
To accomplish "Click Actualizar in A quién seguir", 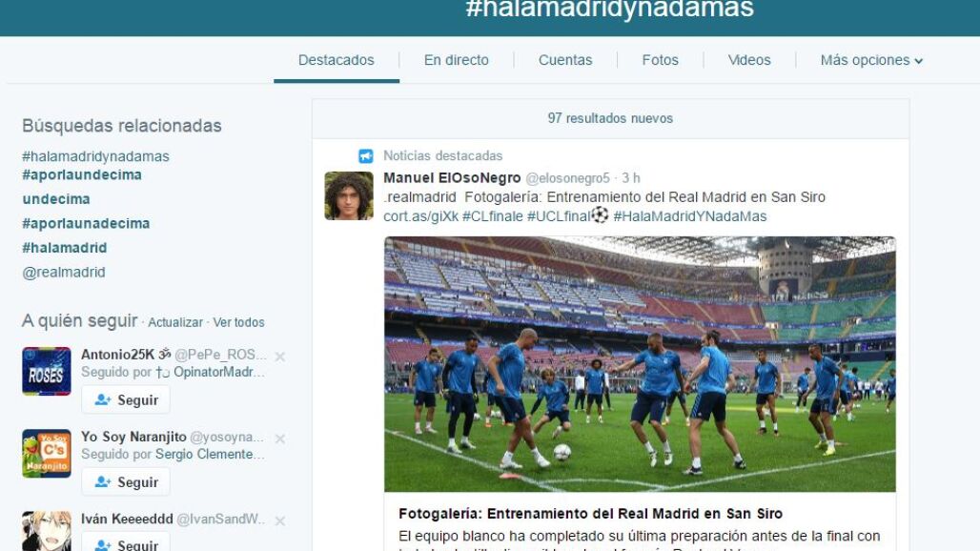I will 175,322.
